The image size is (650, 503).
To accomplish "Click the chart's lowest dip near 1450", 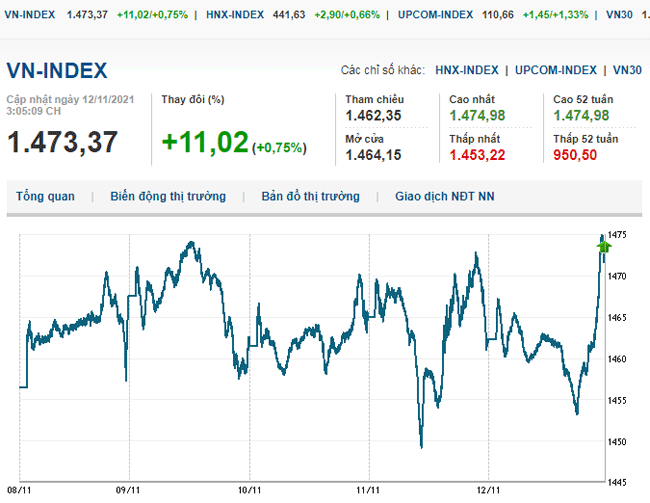I will click(421, 446).
